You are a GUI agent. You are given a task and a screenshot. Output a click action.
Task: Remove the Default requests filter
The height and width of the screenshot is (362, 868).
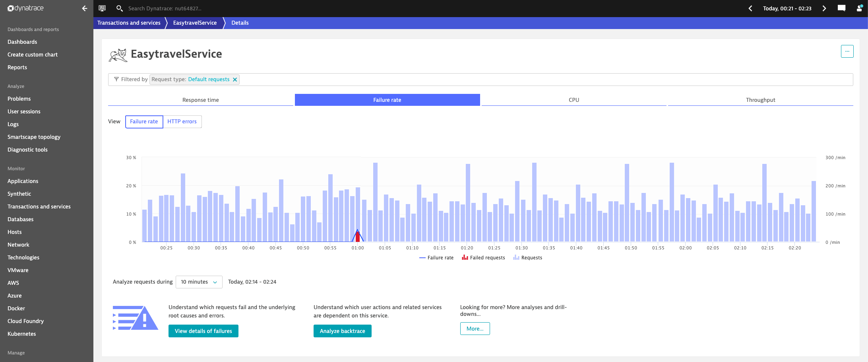(x=235, y=80)
